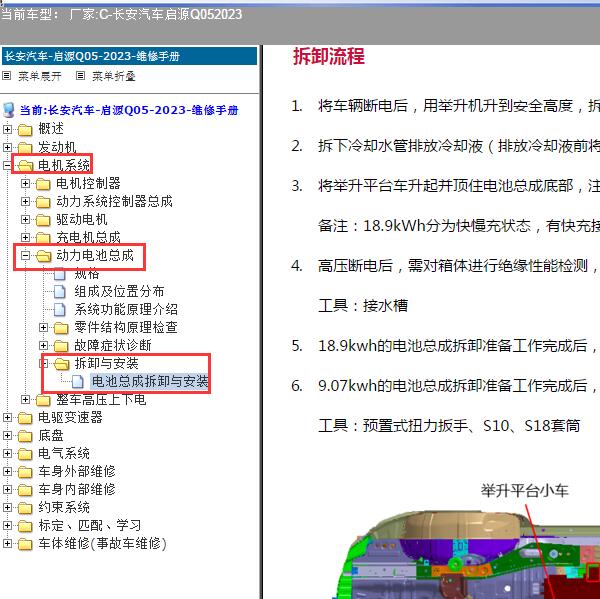Click the open folder icon of 动力电池总成
The width and height of the screenshot is (600, 599).
pyautogui.click(x=44, y=256)
